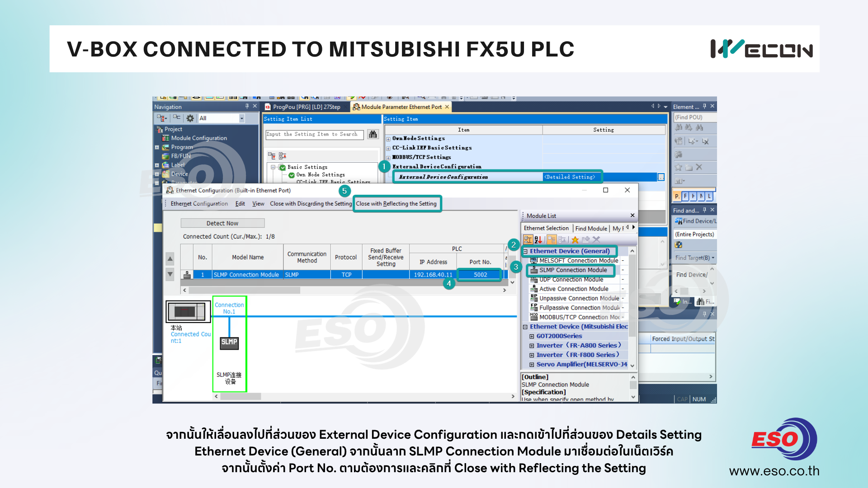Click the move-row-up arrow beside the connection table
The height and width of the screenshot is (488, 868).
point(170,259)
